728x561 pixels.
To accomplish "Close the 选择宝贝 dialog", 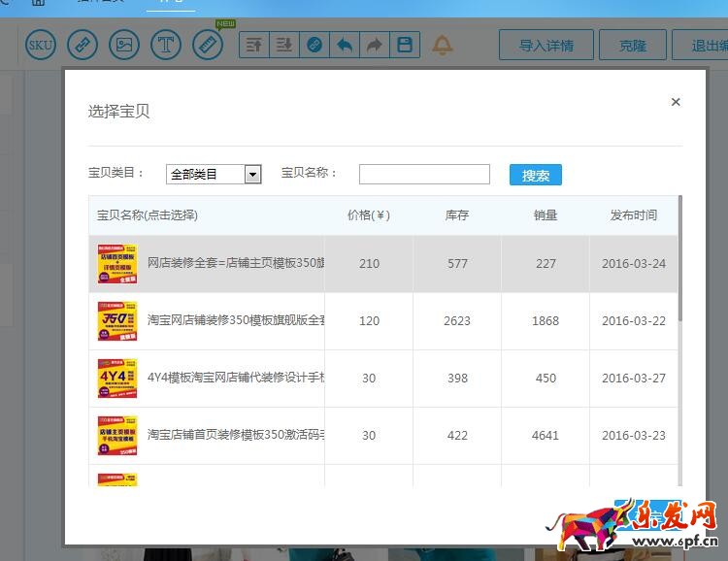I will pyautogui.click(x=676, y=102).
